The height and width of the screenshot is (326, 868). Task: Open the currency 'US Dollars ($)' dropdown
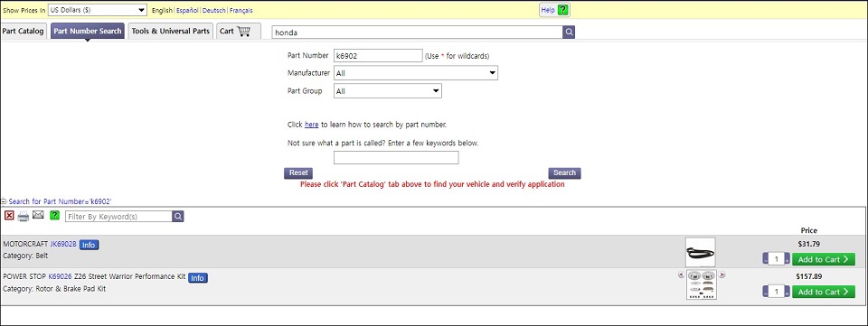tap(98, 10)
